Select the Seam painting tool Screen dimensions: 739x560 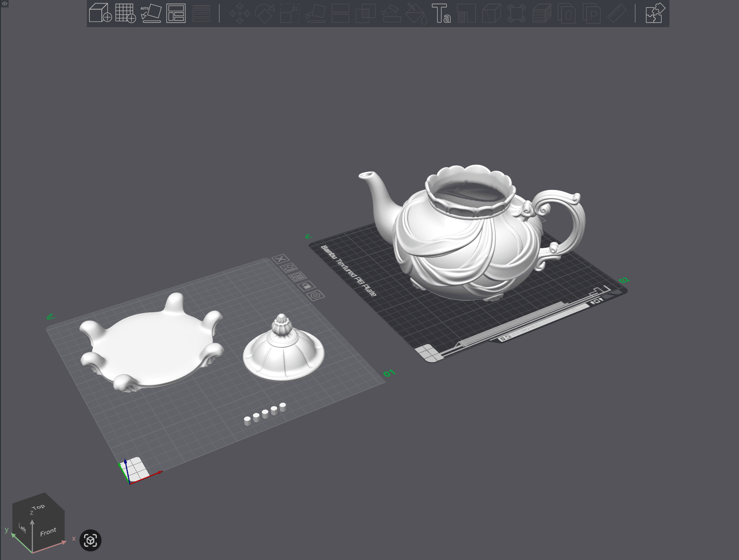click(x=467, y=13)
